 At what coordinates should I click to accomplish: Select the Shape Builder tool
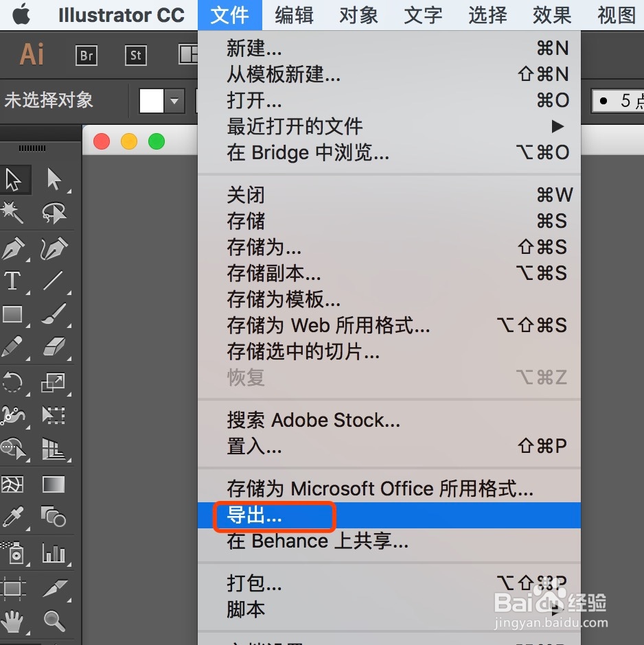tap(13, 449)
